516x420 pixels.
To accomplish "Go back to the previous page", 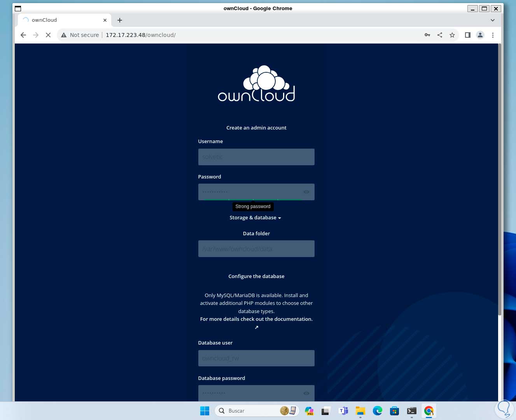I will [23, 35].
